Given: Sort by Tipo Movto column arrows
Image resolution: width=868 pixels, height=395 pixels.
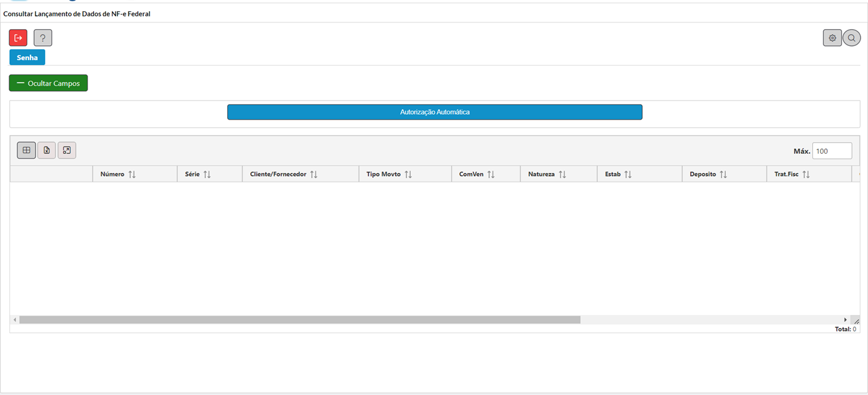Looking at the screenshot, I should tap(408, 174).
